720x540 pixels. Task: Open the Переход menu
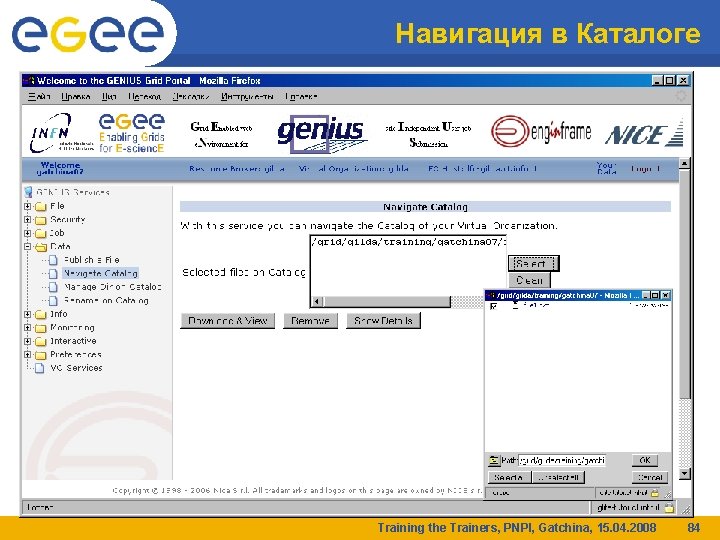tap(144, 96)
